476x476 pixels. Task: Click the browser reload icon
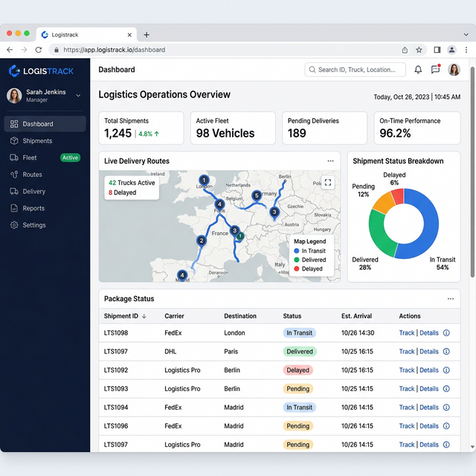pos(37,50)
